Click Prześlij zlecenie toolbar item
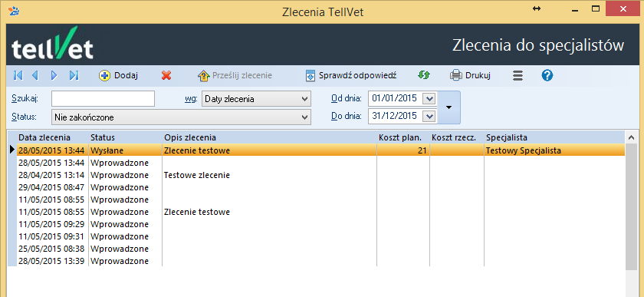 pyautogui.click(x=235, y=76)
